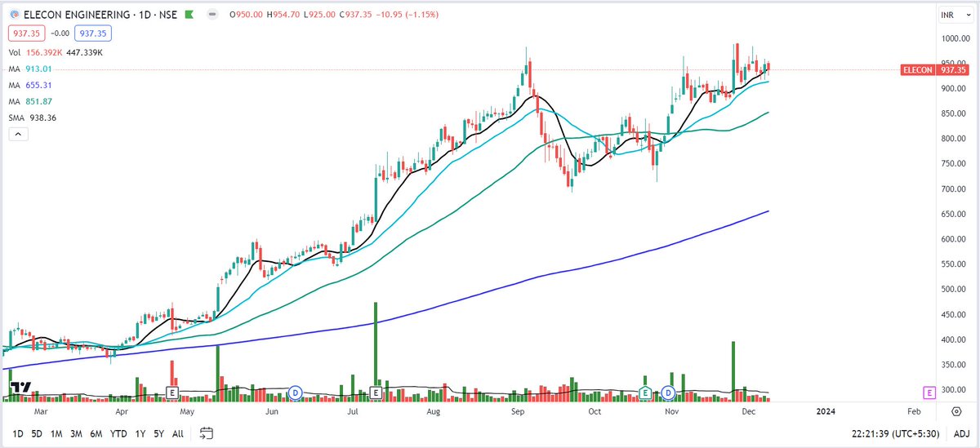The image size is (980, 448).
Task: Select the YTD time range
Action: (x=119, y=433)
